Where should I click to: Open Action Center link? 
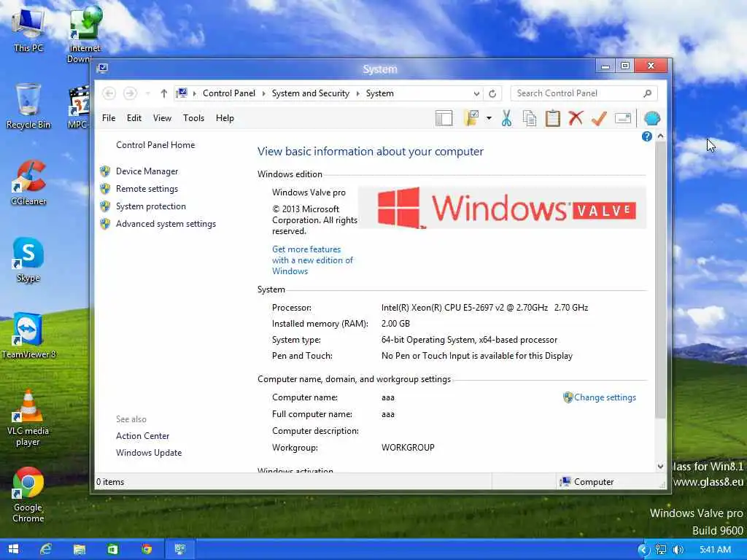[142, 436]
